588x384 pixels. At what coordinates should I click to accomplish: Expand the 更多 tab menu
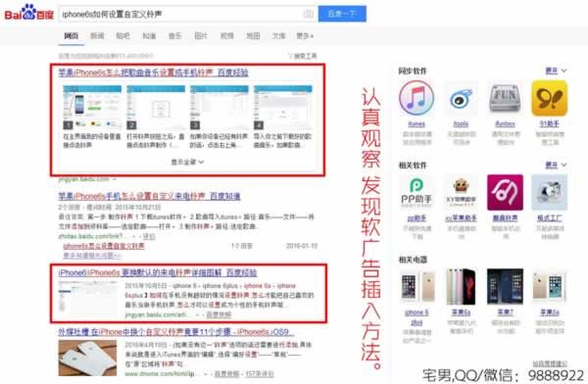305,35
